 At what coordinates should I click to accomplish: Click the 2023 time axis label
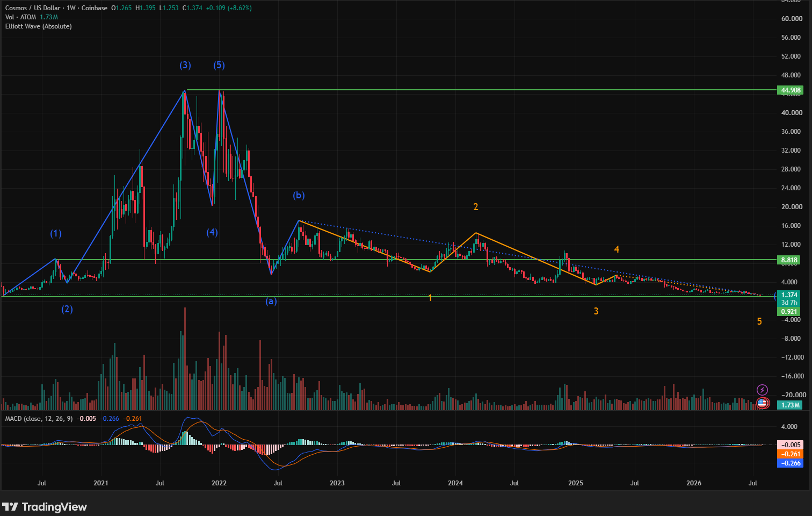[x=337, y=483]
